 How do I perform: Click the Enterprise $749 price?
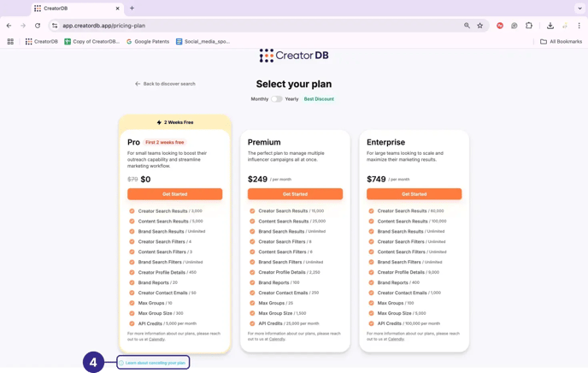377,180
